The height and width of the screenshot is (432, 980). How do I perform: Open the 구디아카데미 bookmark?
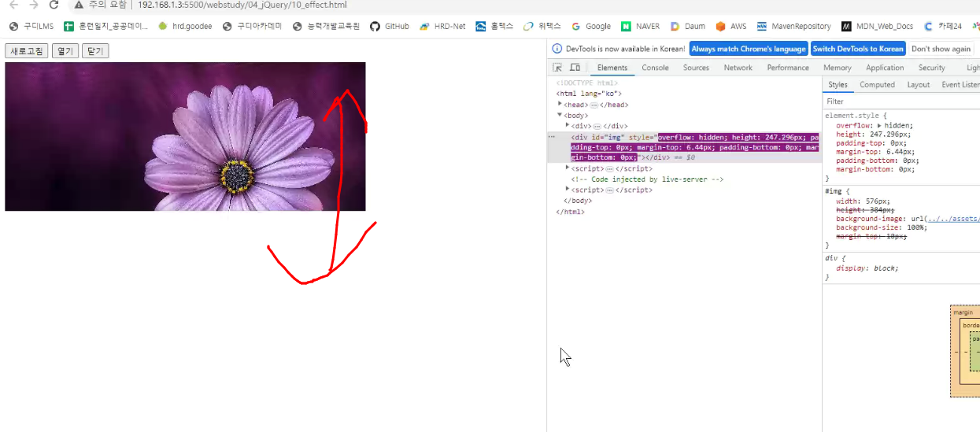(252, 26)
